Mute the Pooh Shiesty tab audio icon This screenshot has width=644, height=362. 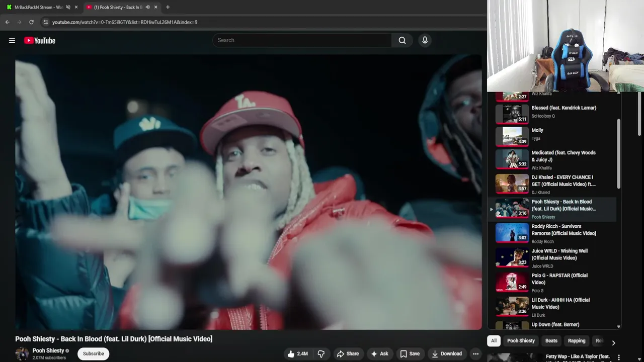click(147, 7)
